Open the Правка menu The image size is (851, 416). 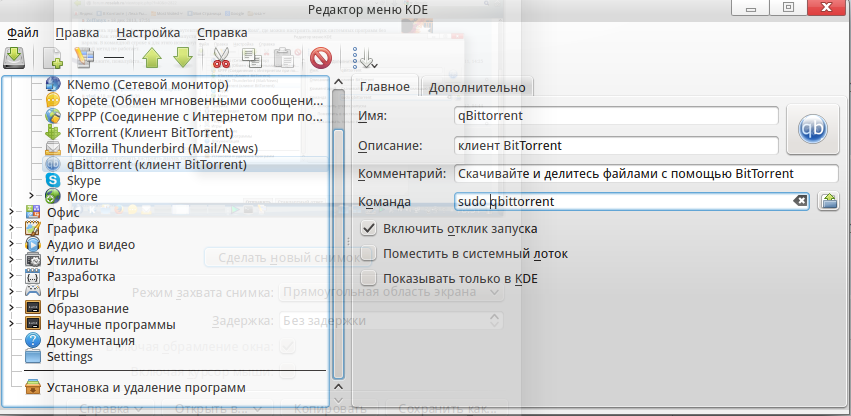[77, 33]
